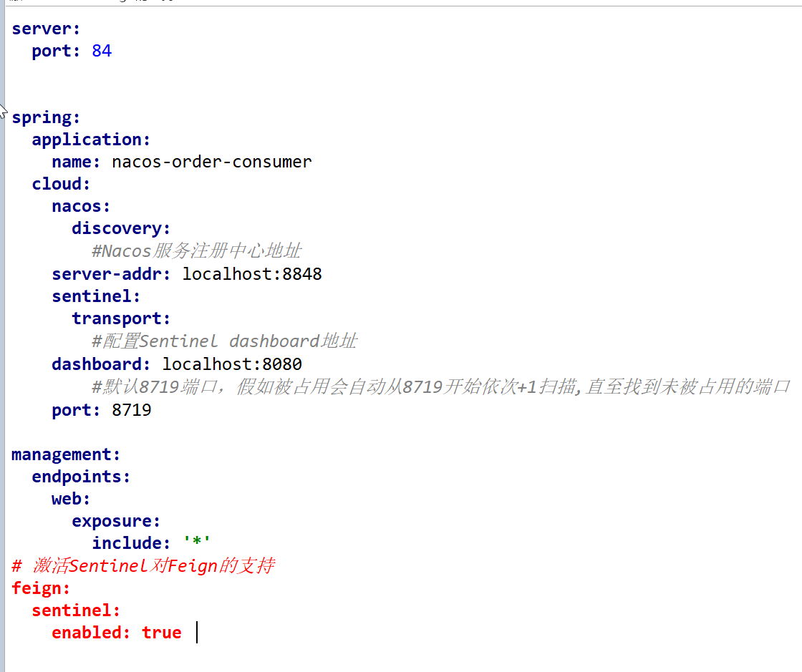Click the 'transport:' key
Viewport: 802px width, 672px height.
[121, 319]
